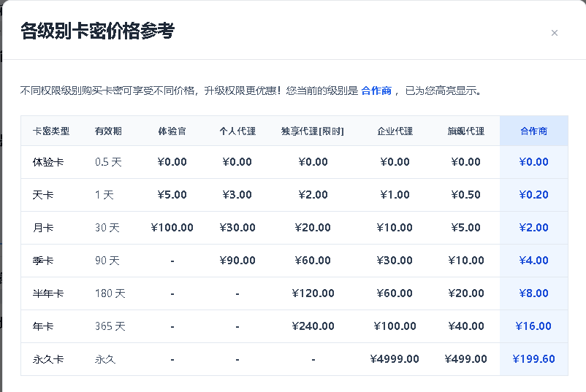Select the 永久卡 row label
586x392 pixels.
(48, 359)
